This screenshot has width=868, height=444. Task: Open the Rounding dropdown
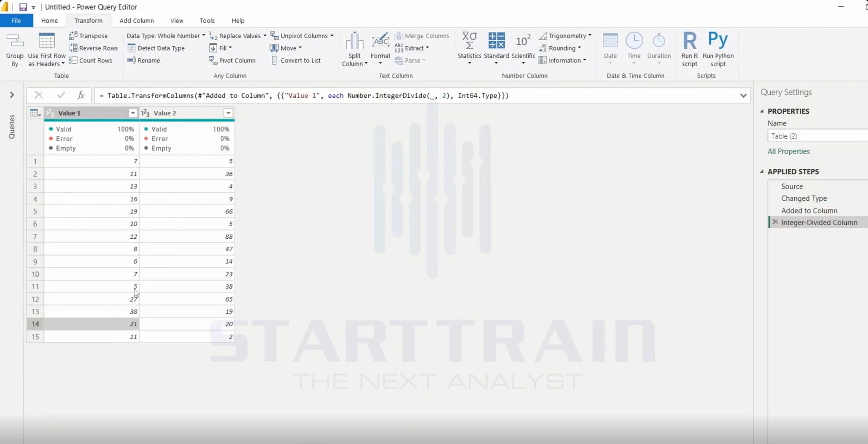[560, 48]
